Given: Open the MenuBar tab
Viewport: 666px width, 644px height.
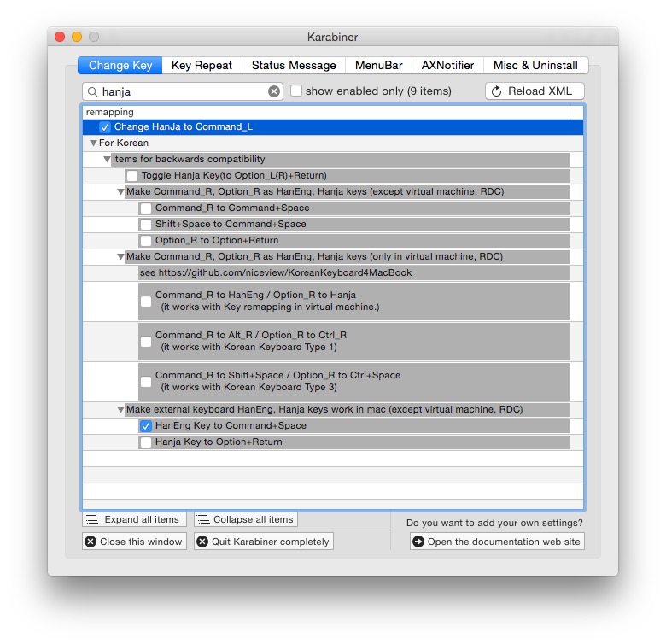Looking at the screenshot, I should (x=378, y=66).
